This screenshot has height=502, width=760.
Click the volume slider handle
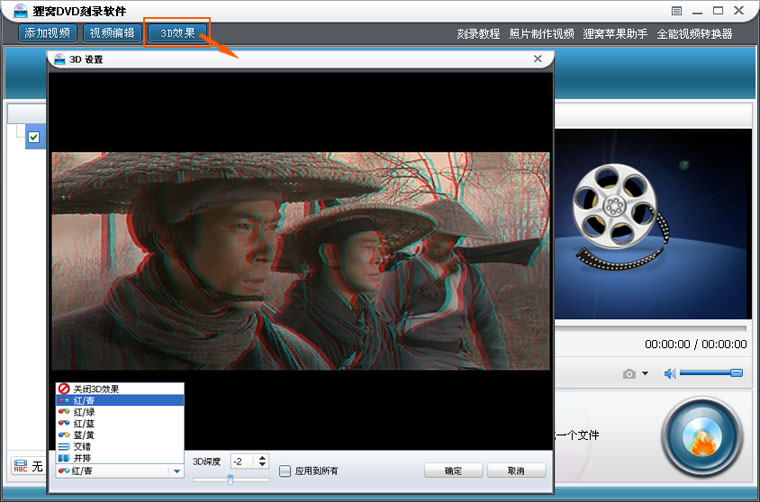coord(736,373)
